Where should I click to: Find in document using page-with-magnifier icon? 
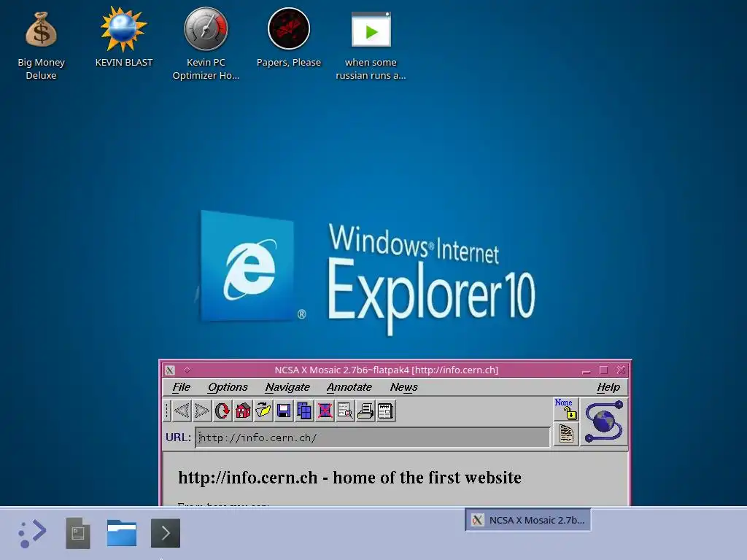[345, 411]
